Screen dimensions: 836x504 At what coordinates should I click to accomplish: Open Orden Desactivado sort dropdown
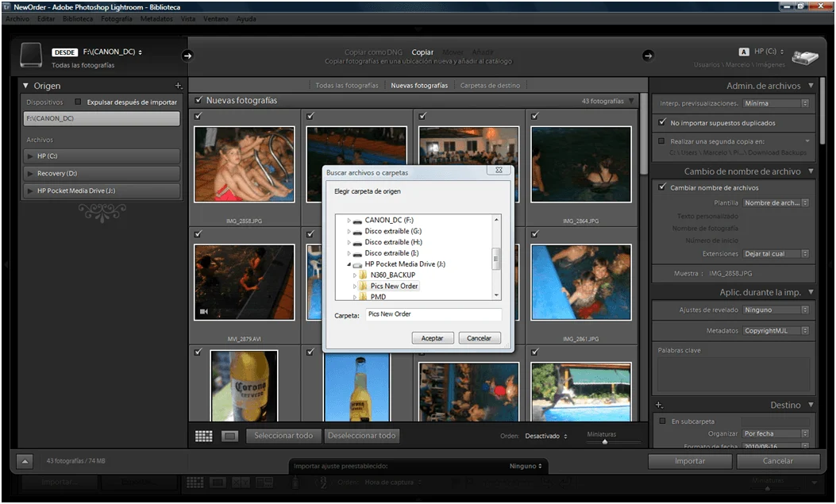546,437
